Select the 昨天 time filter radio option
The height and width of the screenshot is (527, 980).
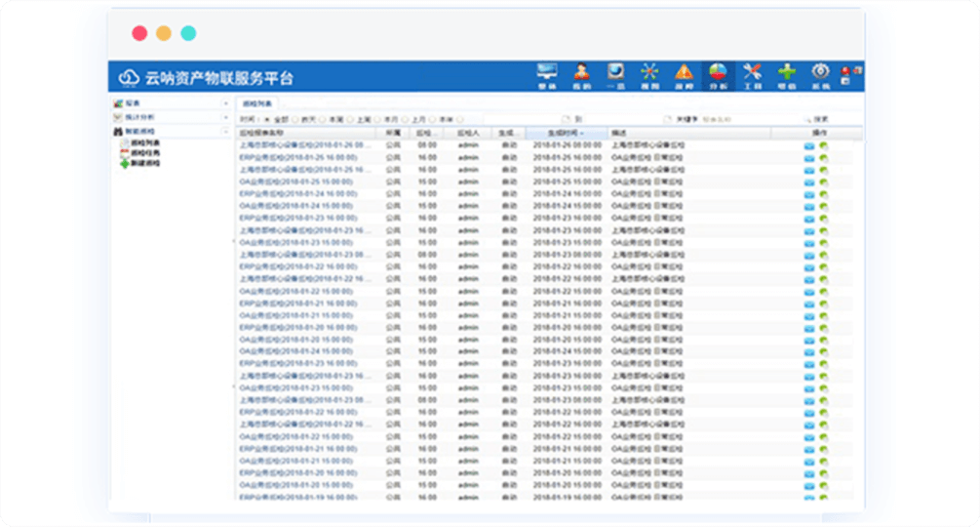click(x=295, y=119)
